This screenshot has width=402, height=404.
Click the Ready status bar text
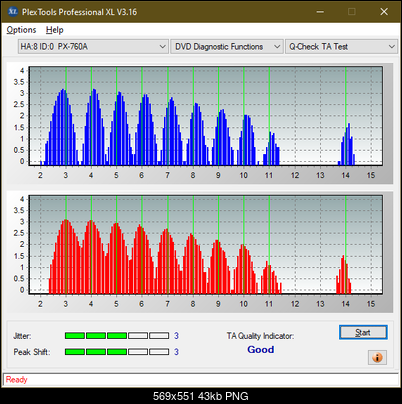pyautogui.click(x=17, y=380)
